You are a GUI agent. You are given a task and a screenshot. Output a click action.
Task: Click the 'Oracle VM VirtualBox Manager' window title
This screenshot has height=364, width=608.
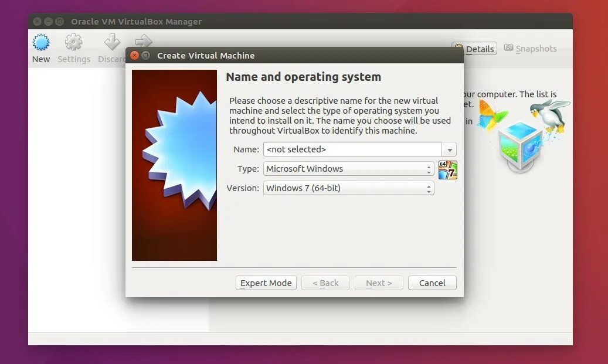coord(136,21)
